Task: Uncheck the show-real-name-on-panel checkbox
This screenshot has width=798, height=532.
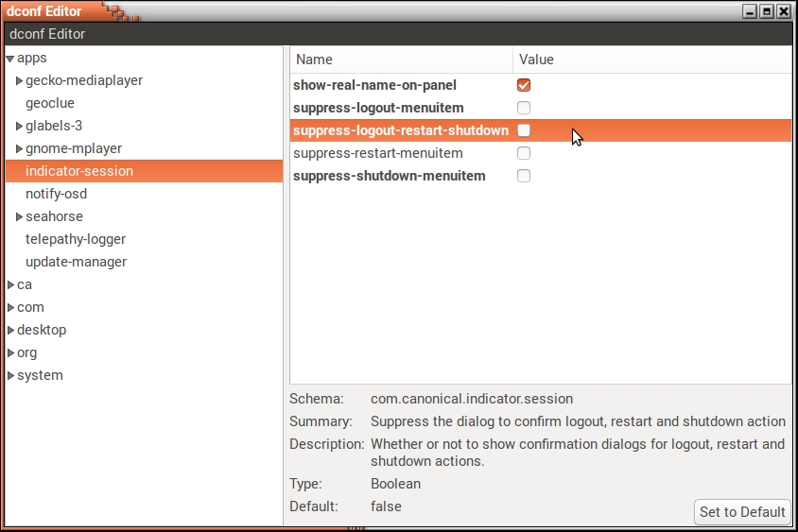Action: pyautogui.click(x=524, y=85)
